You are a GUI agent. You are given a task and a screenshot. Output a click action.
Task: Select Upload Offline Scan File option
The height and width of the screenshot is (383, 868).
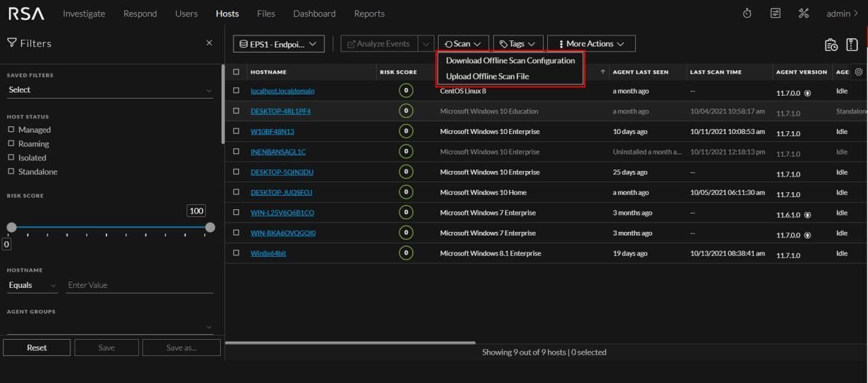(x=487, y=77)
